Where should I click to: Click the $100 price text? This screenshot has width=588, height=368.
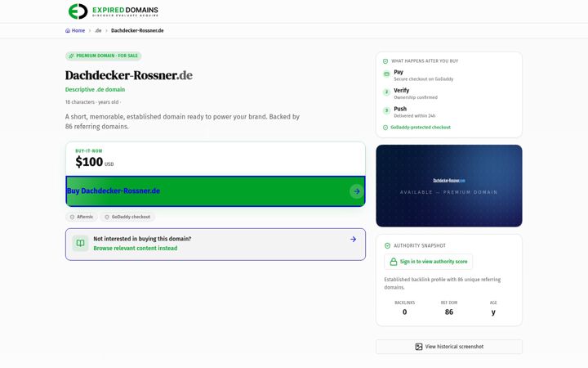coord(89,162)
